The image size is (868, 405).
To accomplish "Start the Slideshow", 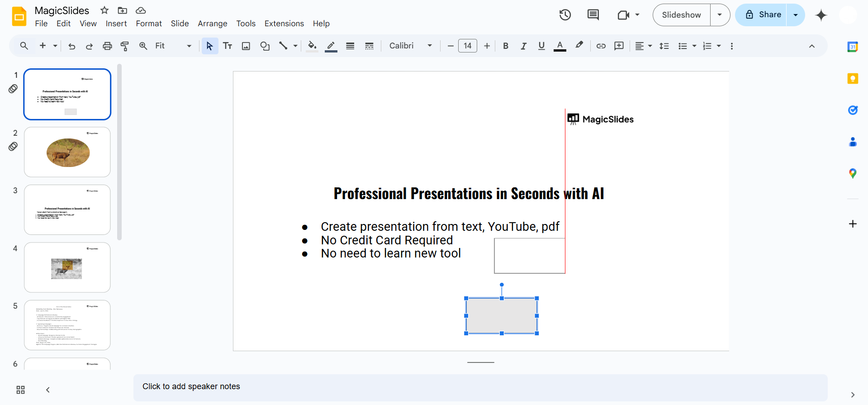I will coord(681,15).
